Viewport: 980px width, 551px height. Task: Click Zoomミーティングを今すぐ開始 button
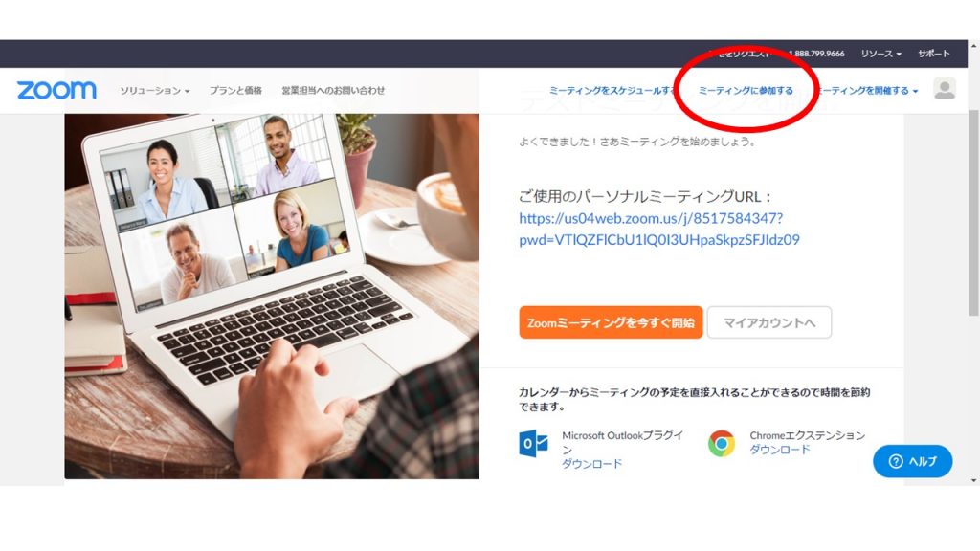tap(611, 322)
